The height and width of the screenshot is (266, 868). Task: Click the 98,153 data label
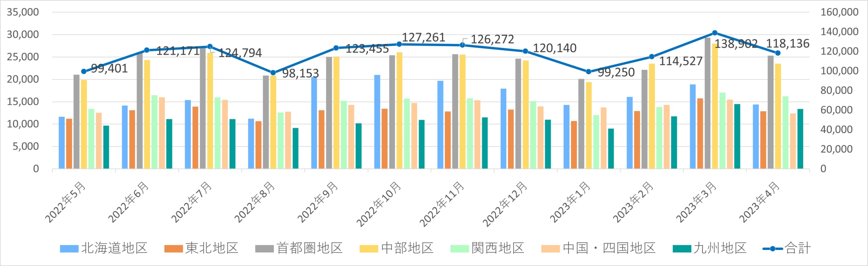(x=300, y=73)
